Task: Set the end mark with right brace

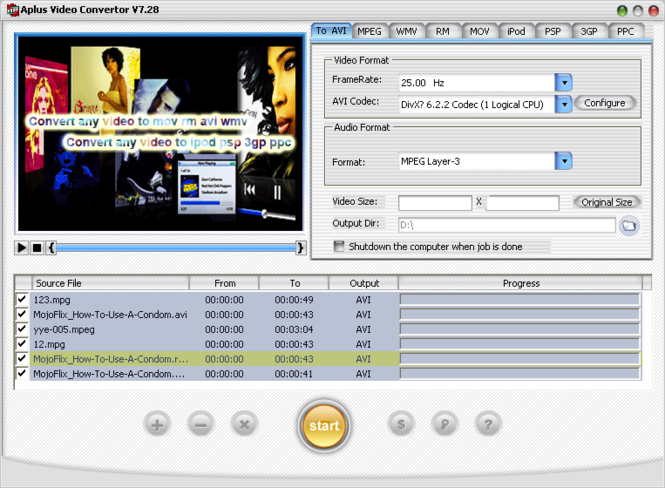Action: [301, 248]
